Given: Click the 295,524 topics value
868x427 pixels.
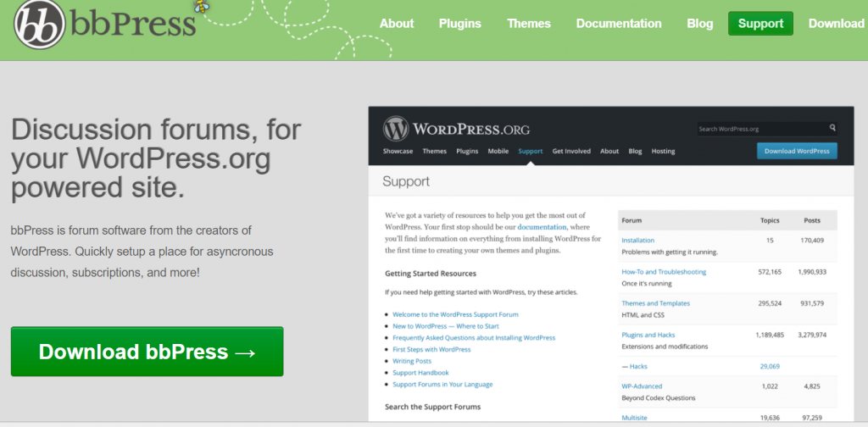Looking at the screenshot, I should [770, 303].
